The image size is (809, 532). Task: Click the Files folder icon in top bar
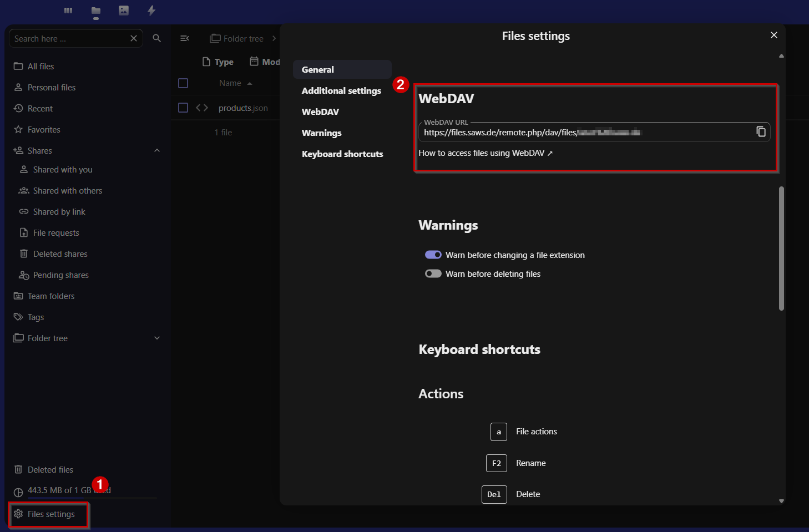pos(96,11)
